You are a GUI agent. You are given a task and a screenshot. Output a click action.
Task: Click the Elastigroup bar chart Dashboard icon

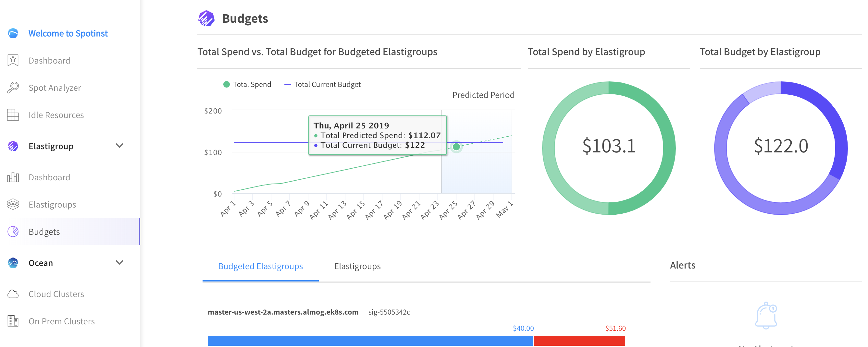click(x=13, y=177)
